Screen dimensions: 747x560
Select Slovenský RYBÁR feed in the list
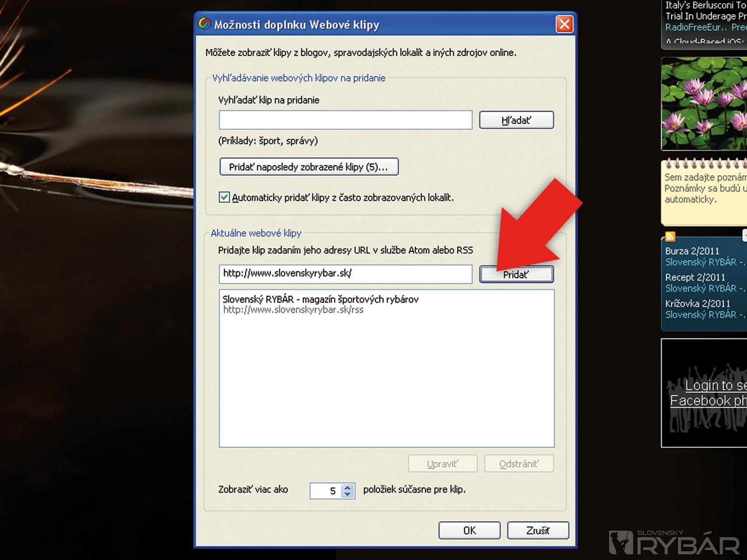320,304
